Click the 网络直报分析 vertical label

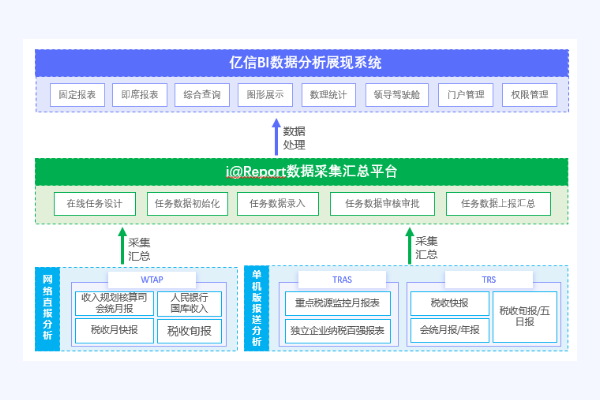(x=48, y=308)
